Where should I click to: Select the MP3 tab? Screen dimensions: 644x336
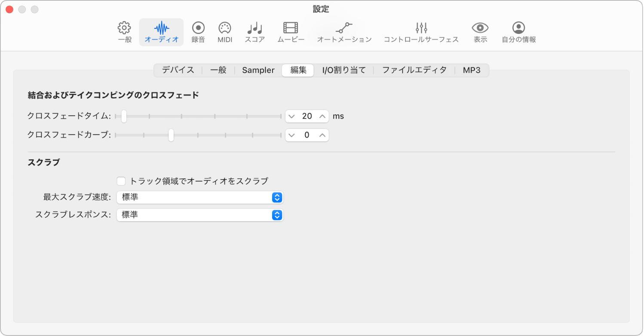[472, 70]
